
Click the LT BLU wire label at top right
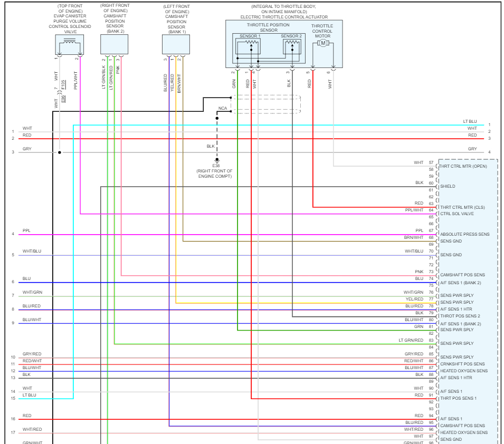pos(470,121)
